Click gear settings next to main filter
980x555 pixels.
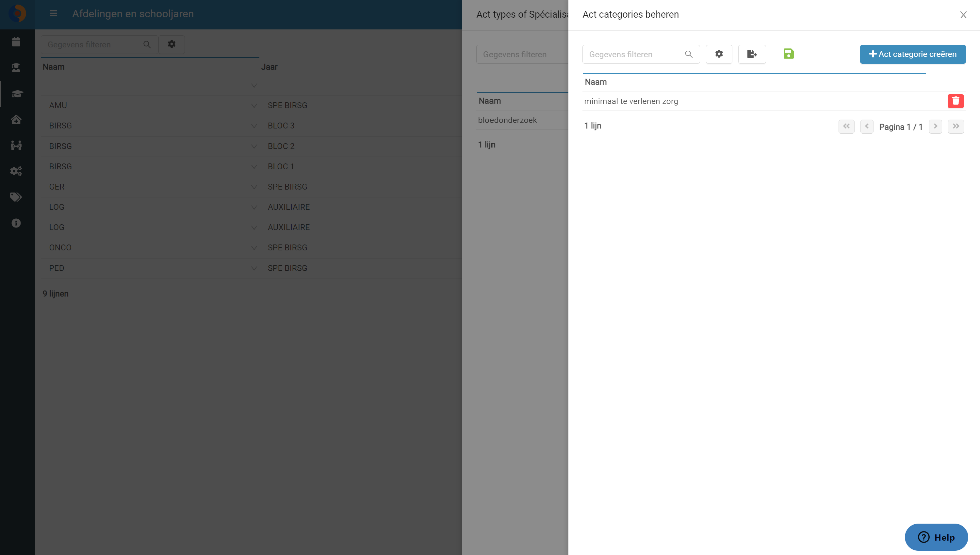pyautogui.click(x=171, y=44)
